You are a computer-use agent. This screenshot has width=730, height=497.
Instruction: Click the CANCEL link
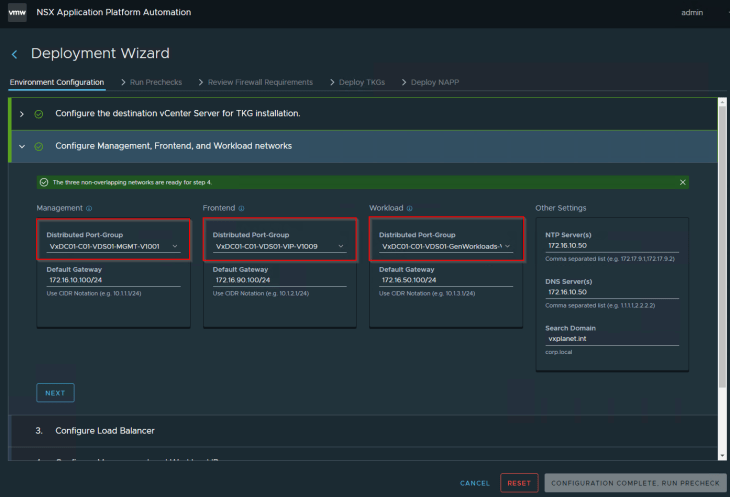pos(475,483)
